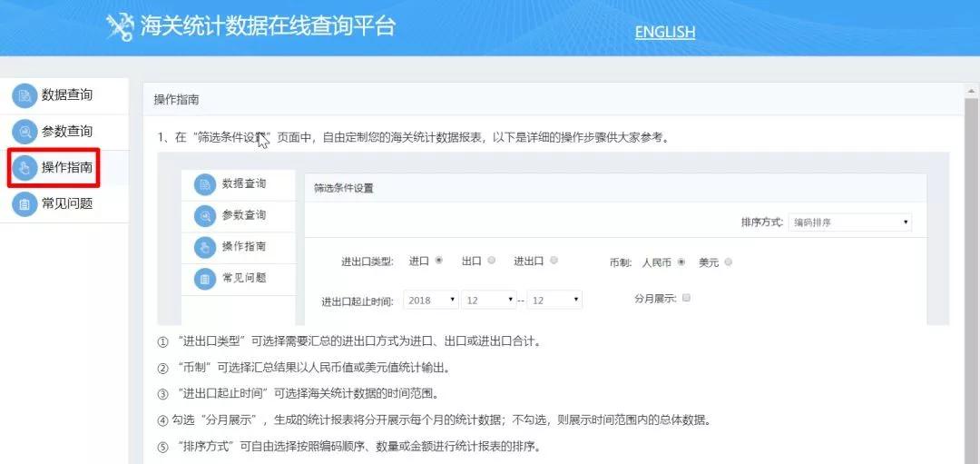Open the 排序方式 编码排序 dropdown
The image size is (980, 464).
(x=849, y=222)
